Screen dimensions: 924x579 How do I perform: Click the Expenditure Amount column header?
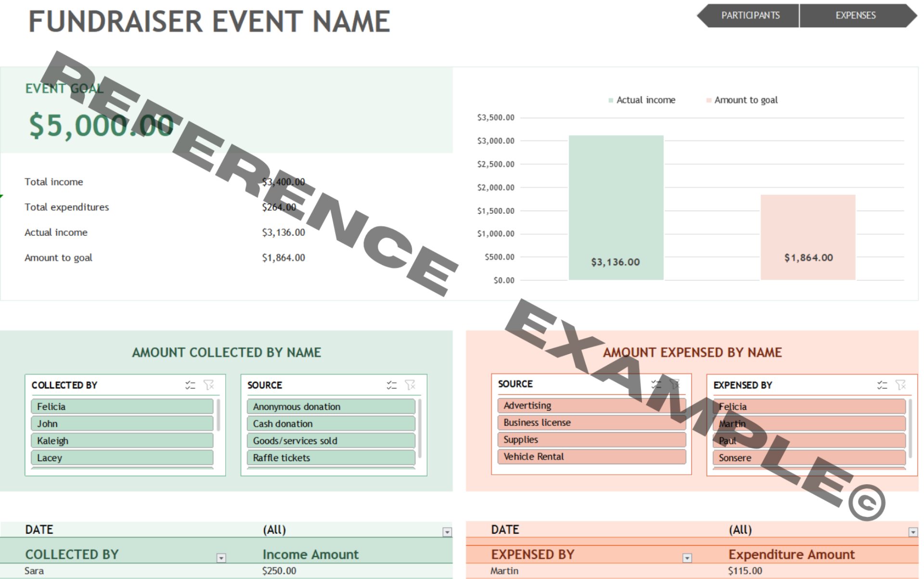pos(792,554)
